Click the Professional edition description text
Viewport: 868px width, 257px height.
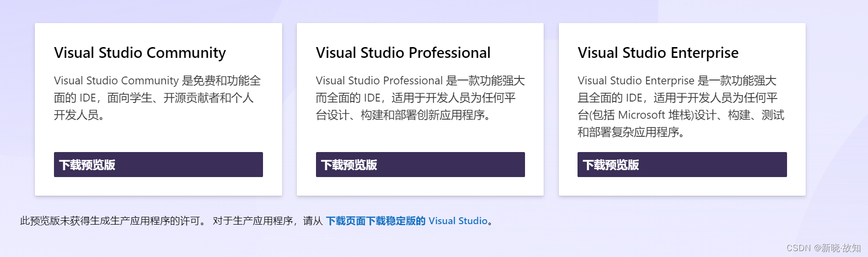420,98
